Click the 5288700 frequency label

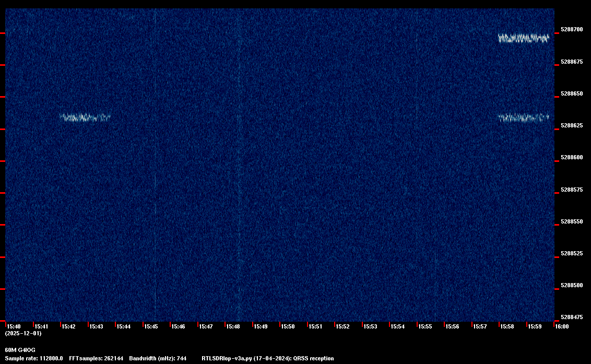572,29
